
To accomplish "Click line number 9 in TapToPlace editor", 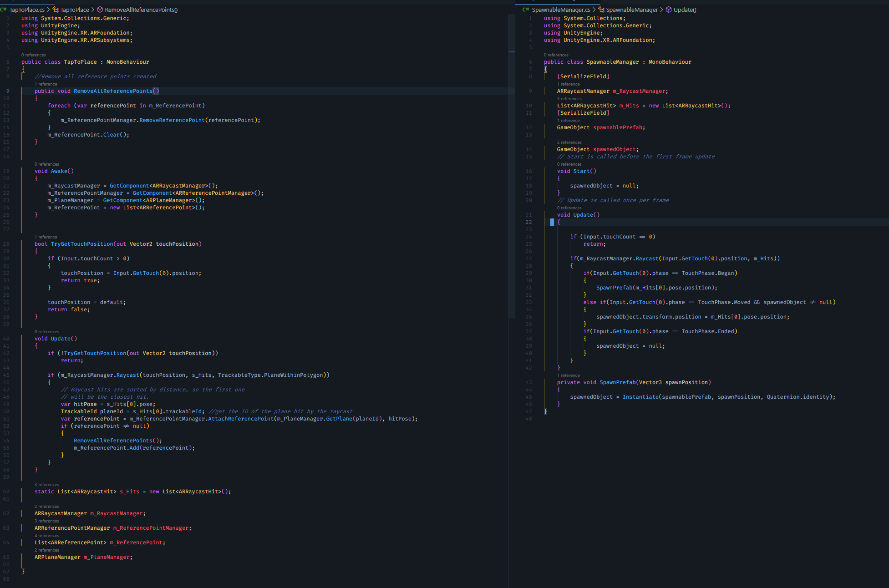I will click(x=8, y=91).
